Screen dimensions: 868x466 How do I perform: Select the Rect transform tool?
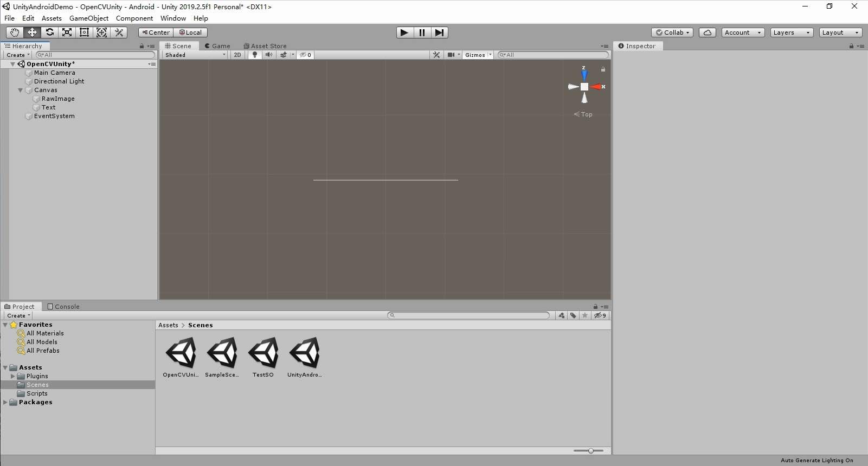pyautogui.click(x=84, y=33)
